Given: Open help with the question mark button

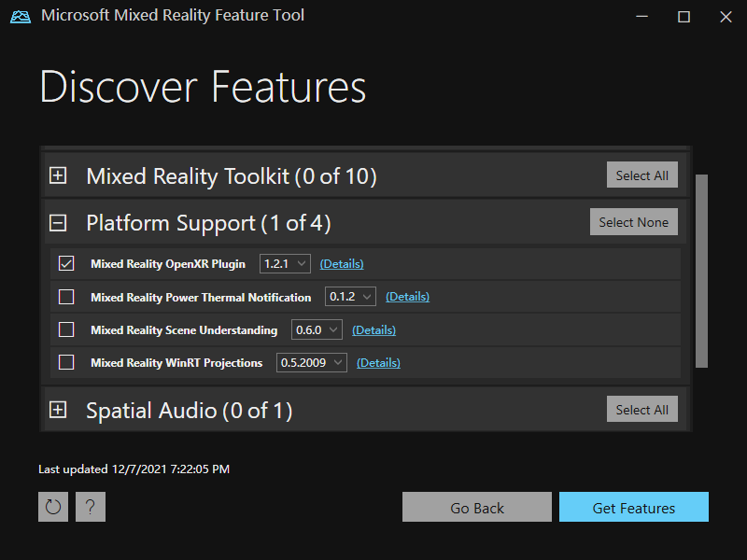Looking at the screenshot, I should pos(90,507).
